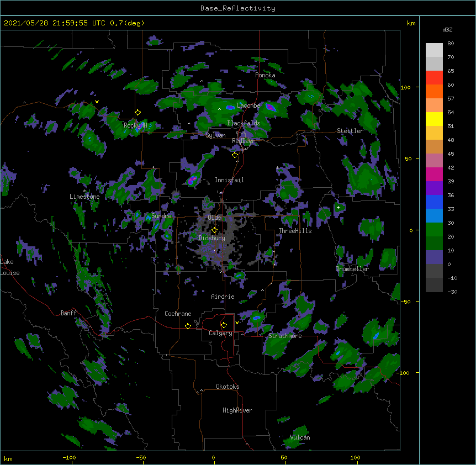Select the RockyMH label
Screen dimensions: 476x465
point(135,125)
